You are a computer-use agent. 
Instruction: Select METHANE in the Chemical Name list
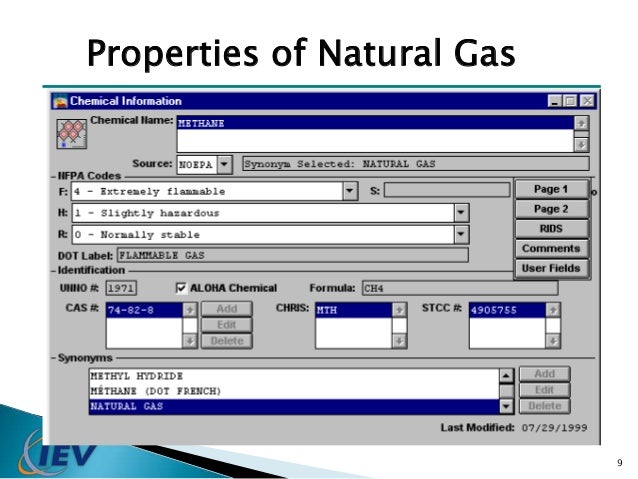pos(376,123)
